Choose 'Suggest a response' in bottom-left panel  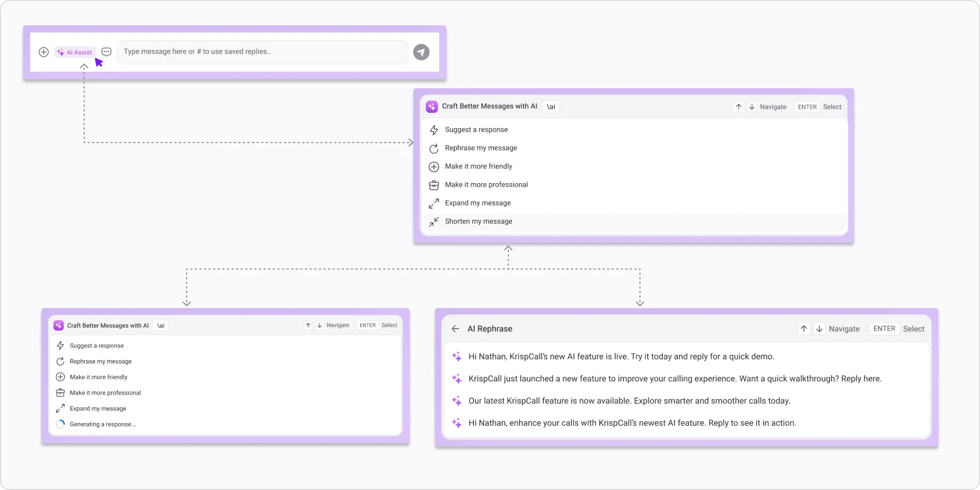pos(226,346)
